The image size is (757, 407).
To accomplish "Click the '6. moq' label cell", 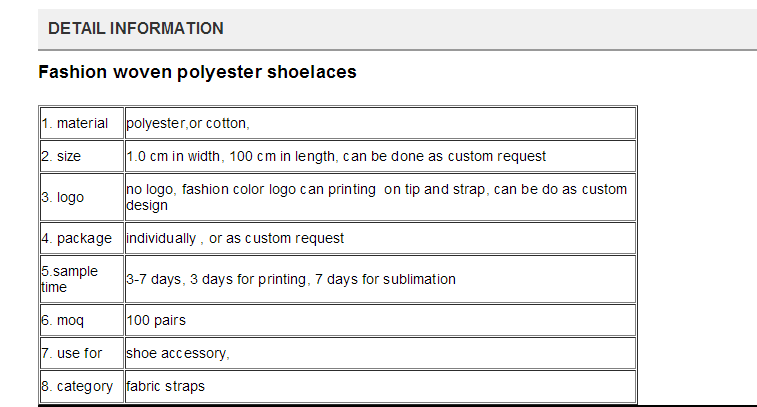I will tap(82, 321).
